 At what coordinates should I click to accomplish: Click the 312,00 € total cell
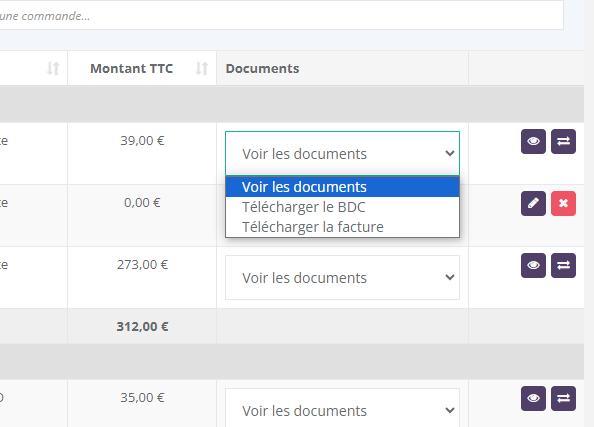tap(142, 326)
